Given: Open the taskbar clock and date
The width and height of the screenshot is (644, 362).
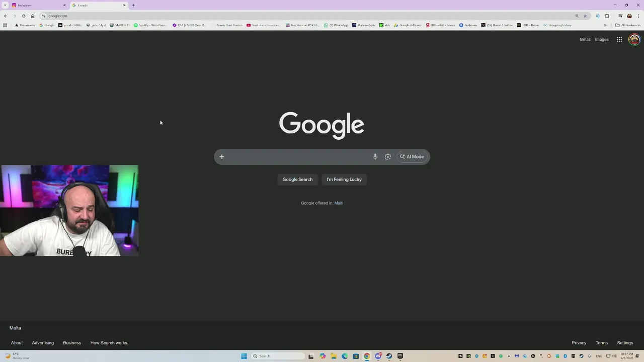Looking at the screenshot, I should [627, 356].
